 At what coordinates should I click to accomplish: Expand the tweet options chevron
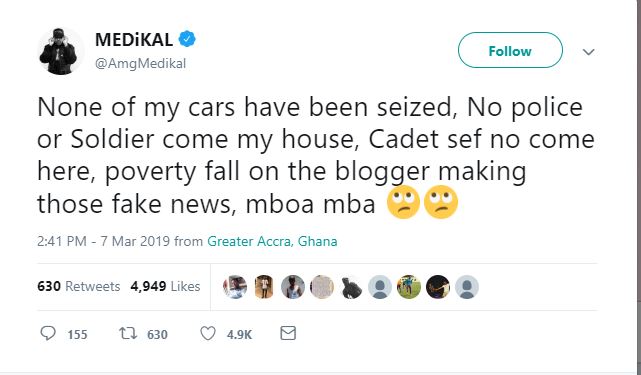click(588, 52)
